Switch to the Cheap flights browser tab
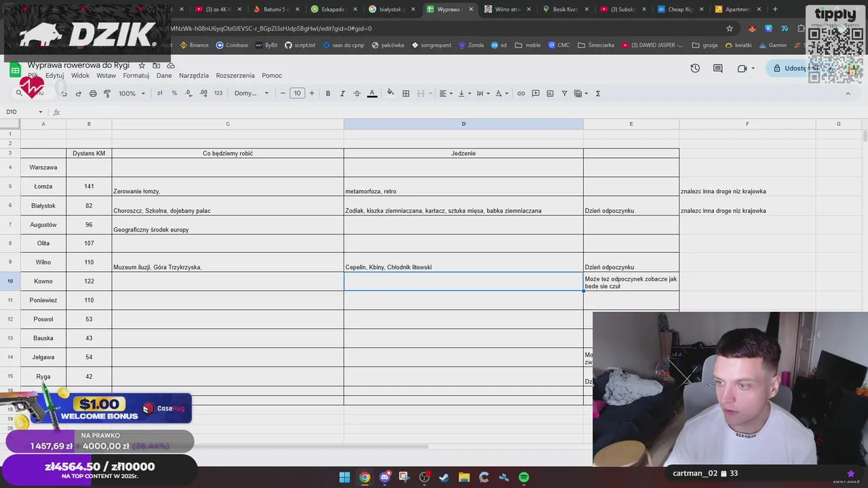Screen dimensions: 868x488 681,9
